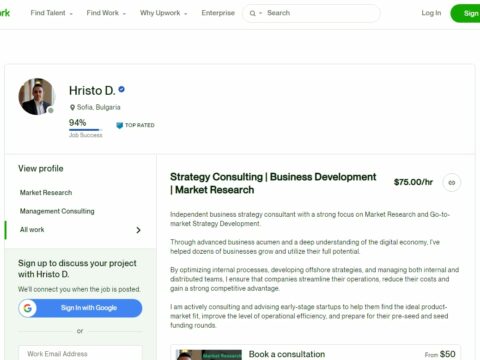Viewport: 480px width, 360px height.
Task: Click the search magnifier icon
Action: point(253,13)
